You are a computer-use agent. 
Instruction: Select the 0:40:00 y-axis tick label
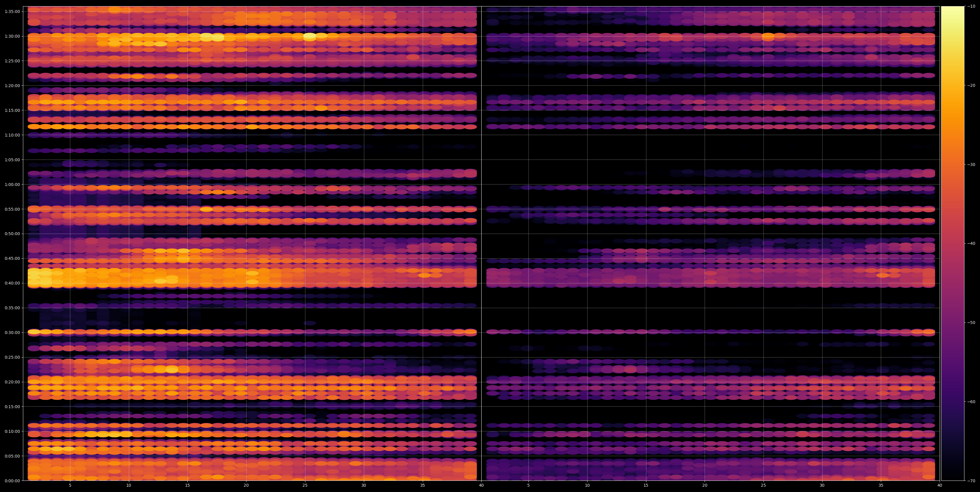12,283
